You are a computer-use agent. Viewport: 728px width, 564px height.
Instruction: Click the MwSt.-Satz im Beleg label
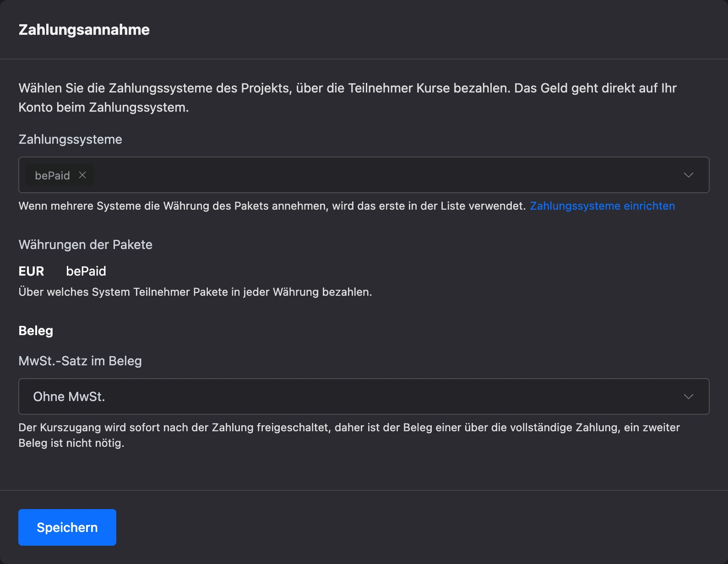(x=80, y=361)
